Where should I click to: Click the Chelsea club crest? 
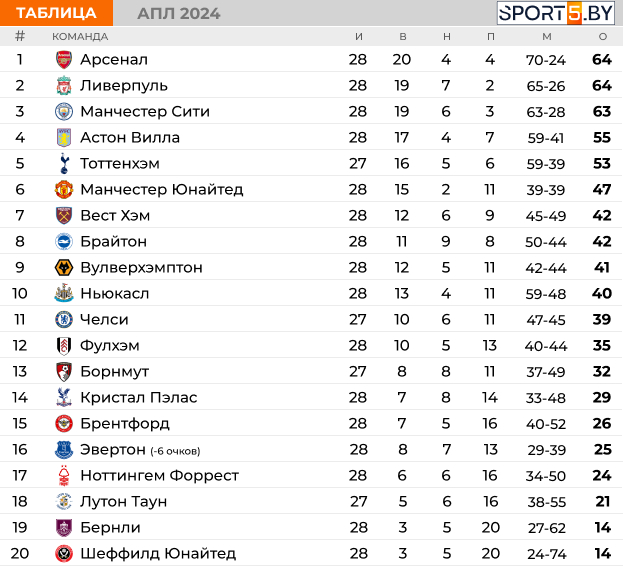[64, 320]
